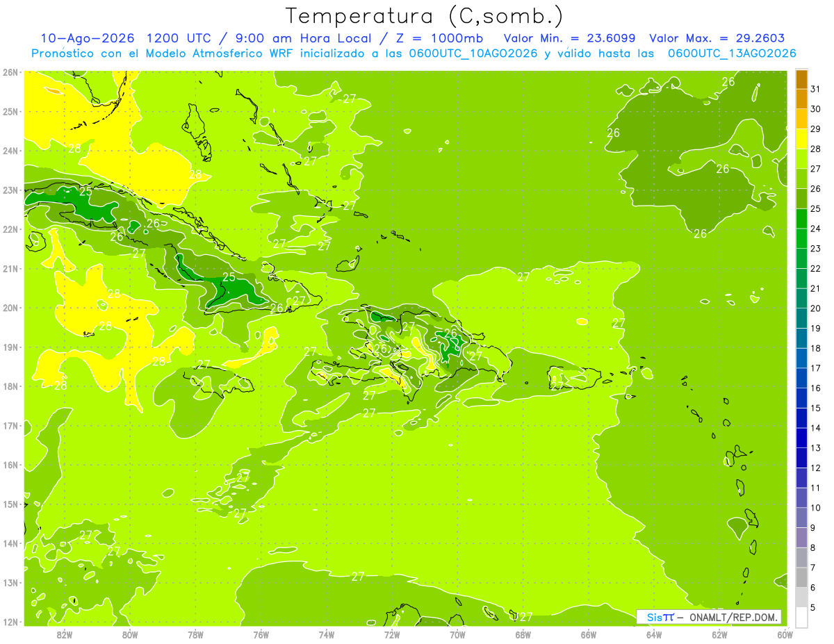Image resolution: width=834 pixels, height=644 pixels.
Task: Pick the orange swatch between legend 30 and 31
Action: (801, 99)
